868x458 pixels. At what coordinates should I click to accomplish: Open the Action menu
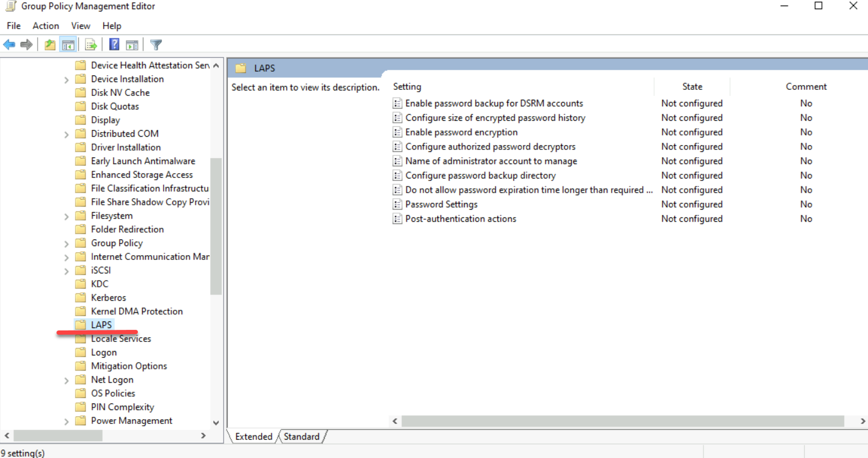(x=46, y=26)
